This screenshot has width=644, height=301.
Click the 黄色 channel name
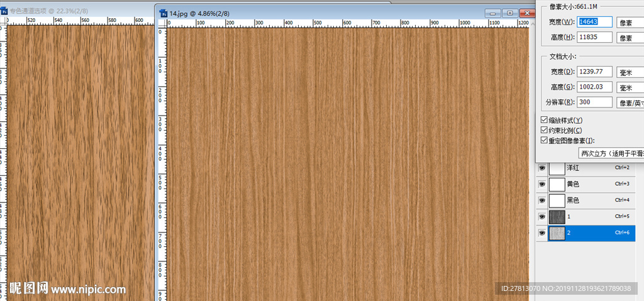click(573, 184)
